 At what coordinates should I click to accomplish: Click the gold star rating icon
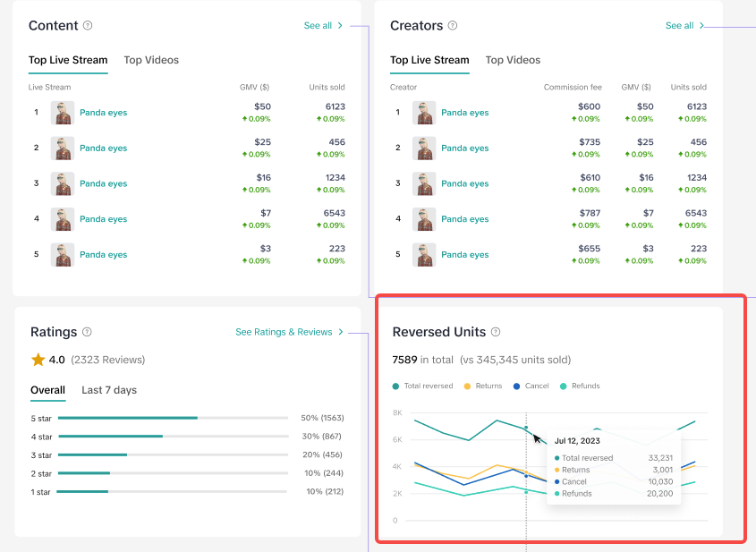coord(38,360)
